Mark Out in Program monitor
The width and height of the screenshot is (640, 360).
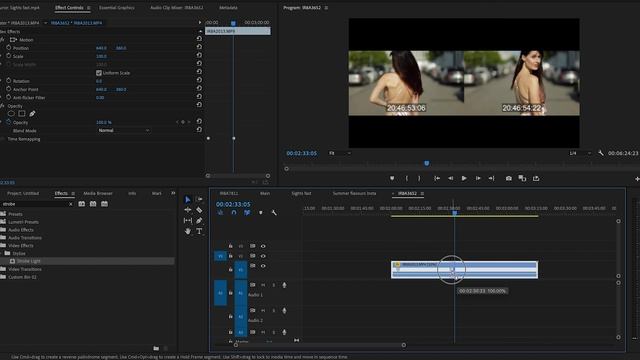(x=419, y=178)
